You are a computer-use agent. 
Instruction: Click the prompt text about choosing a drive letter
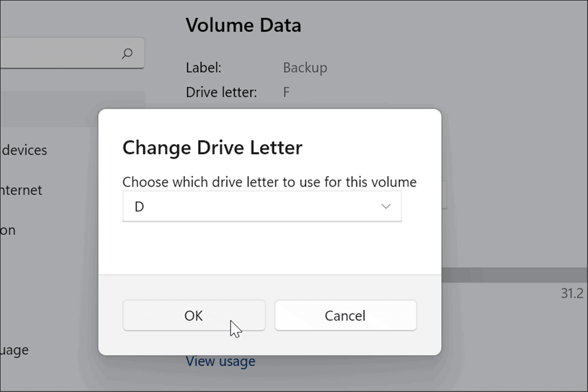click(x=269, y=182)
